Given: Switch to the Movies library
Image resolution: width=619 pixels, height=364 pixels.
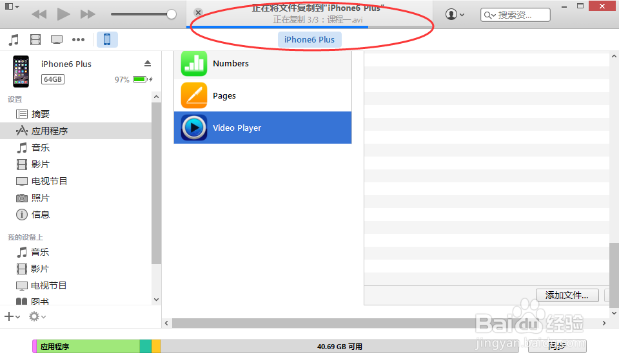Looking at the screenshot, I should 35,39.
